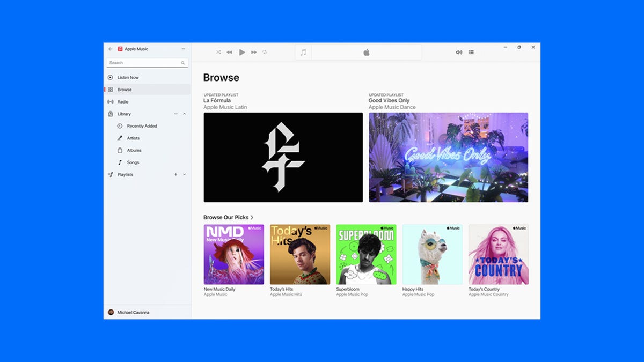Click Today's Country title below cover
The width and height of the screenshot is (644, 362).
tap(485, 289)
